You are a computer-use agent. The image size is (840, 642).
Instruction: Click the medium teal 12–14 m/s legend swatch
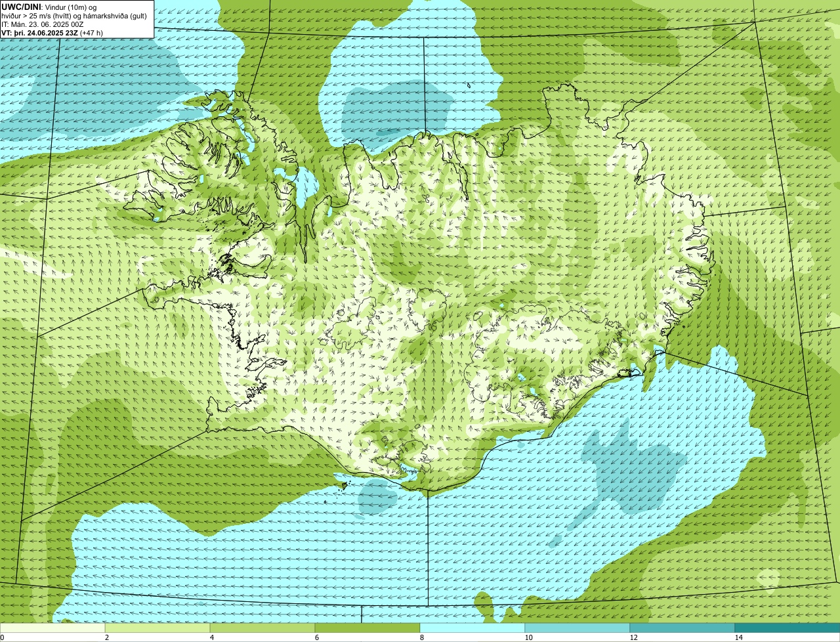[x=682, y=628]
